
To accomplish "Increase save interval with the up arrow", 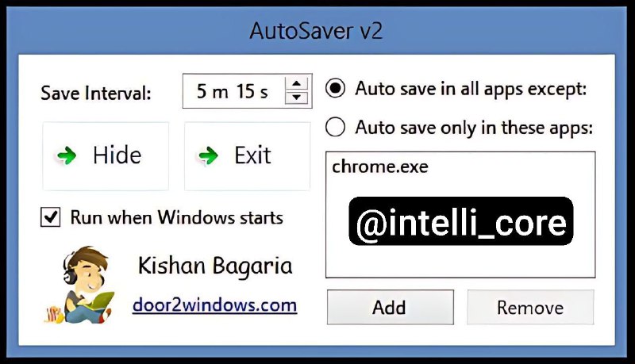I will pos(297,84).
